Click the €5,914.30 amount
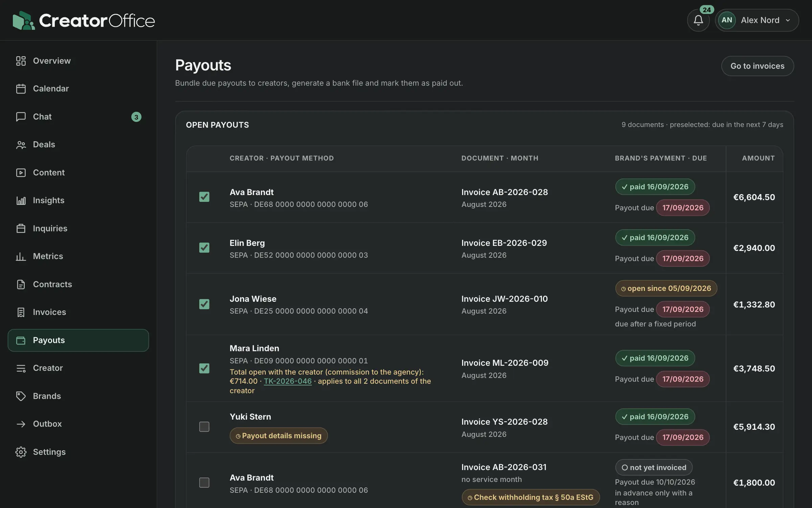Screen dimensions: 812x508 [x=754, y=427]
